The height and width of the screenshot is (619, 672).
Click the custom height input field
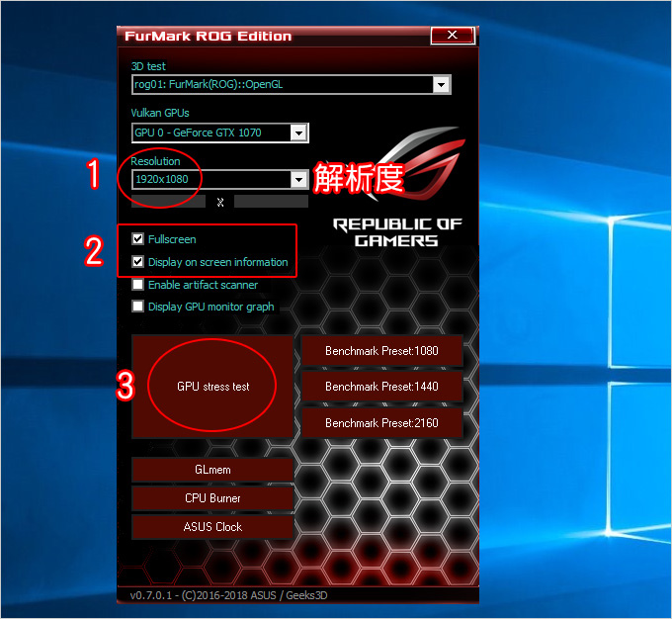(272, 202)
